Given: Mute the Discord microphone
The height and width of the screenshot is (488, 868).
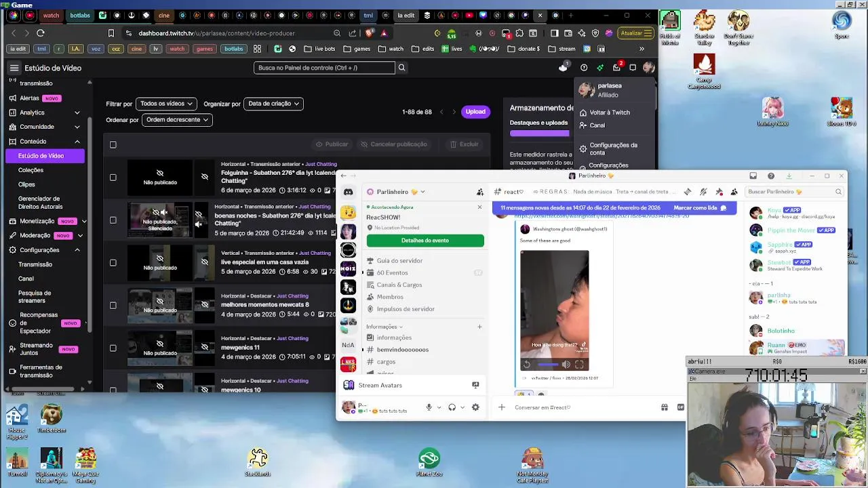Looking at the screenshot, I should tap(429, 407).
